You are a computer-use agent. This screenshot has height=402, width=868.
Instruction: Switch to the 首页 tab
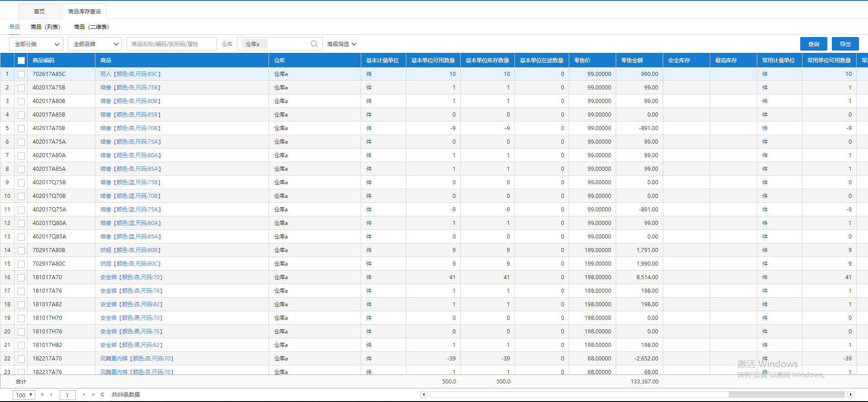tap(39, 11)
